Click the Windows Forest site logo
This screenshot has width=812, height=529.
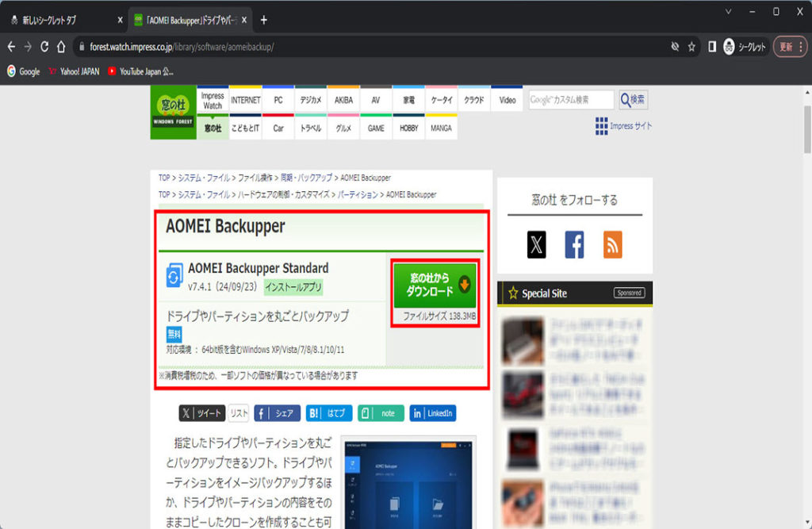click(x=173, y=113)
